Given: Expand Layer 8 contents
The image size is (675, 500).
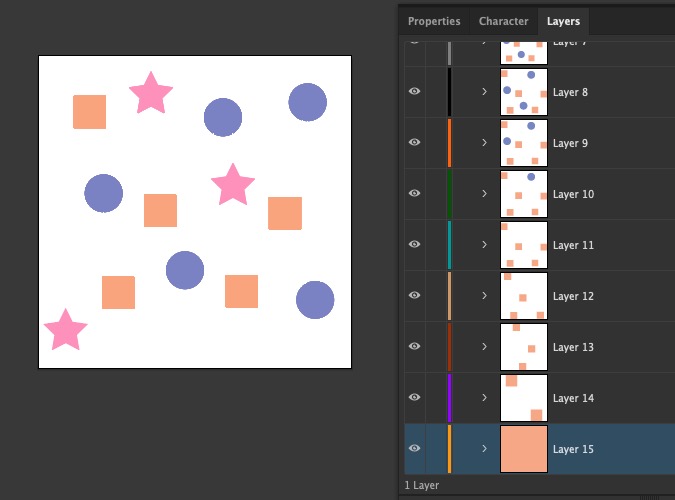Looking at the screenshot, I should click(x=484, y=92).
